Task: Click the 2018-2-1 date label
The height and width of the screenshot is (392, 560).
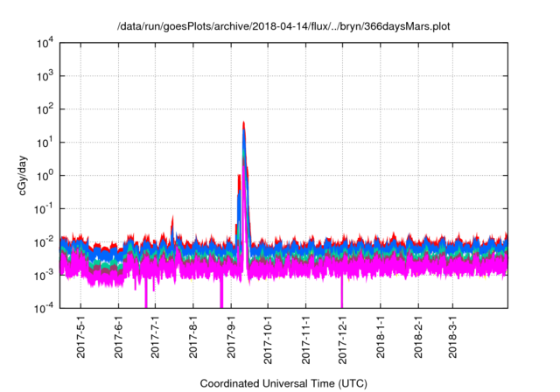Action: click(418, 337)
